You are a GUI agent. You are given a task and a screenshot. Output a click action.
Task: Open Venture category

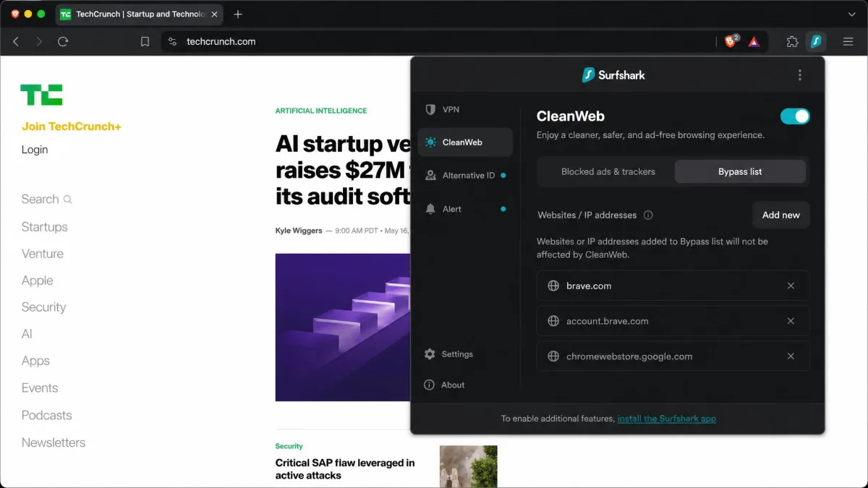(43, 254)
